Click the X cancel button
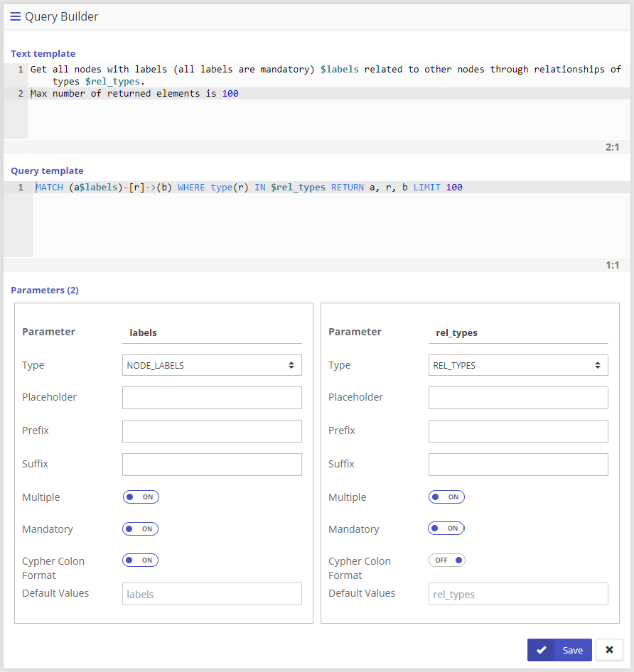 (609, 650)
